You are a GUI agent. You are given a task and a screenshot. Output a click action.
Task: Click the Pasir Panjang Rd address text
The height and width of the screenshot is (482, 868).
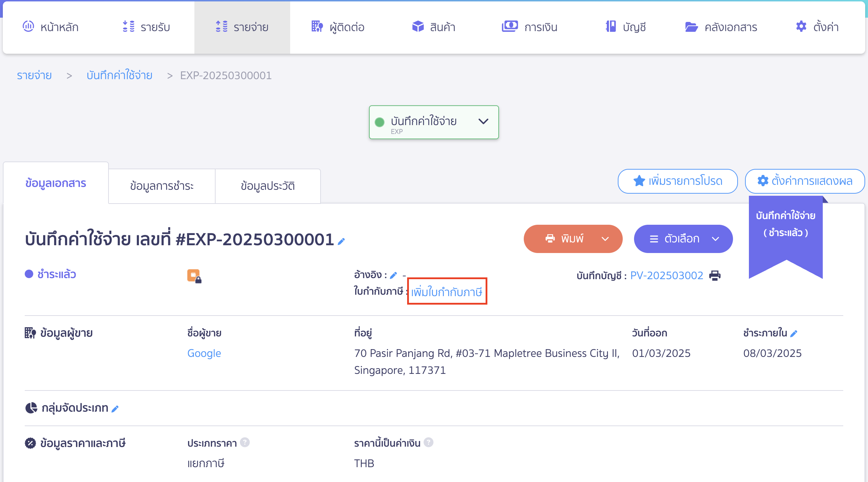(x=487, y=361)
